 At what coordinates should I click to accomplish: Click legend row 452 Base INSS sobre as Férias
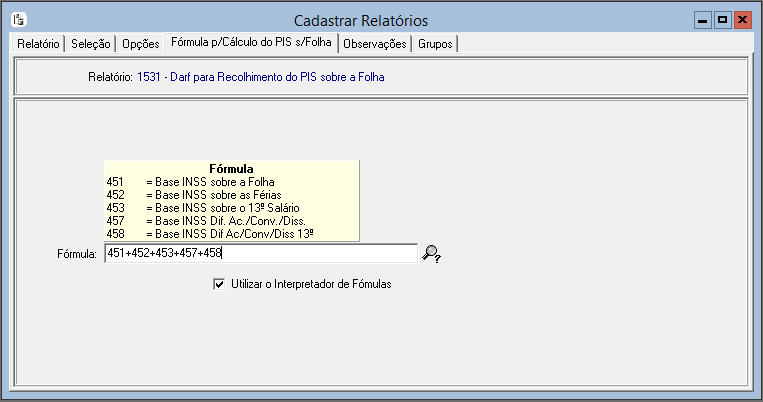tap(232, 194)
